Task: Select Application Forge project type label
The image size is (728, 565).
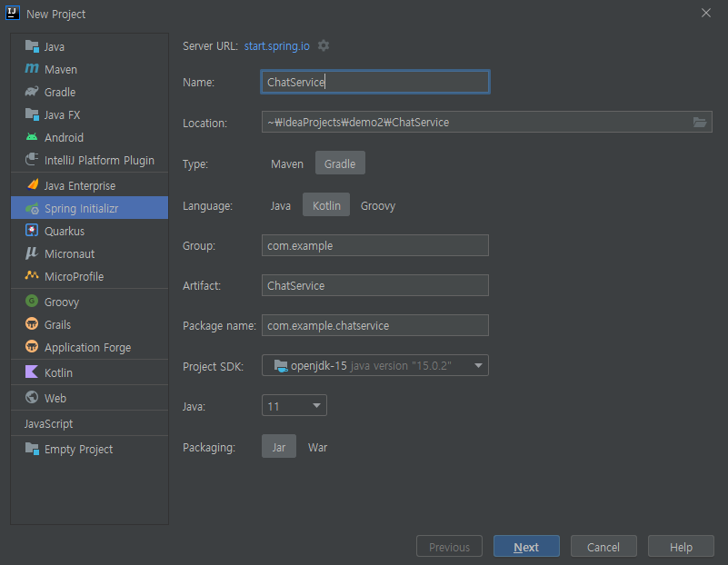Action: (x=88, y=347)
